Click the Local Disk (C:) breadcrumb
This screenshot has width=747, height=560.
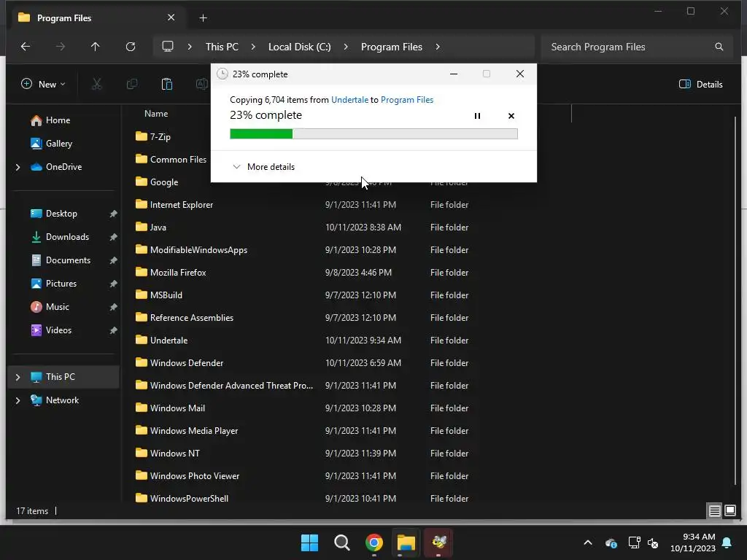[x=299, y=47]
